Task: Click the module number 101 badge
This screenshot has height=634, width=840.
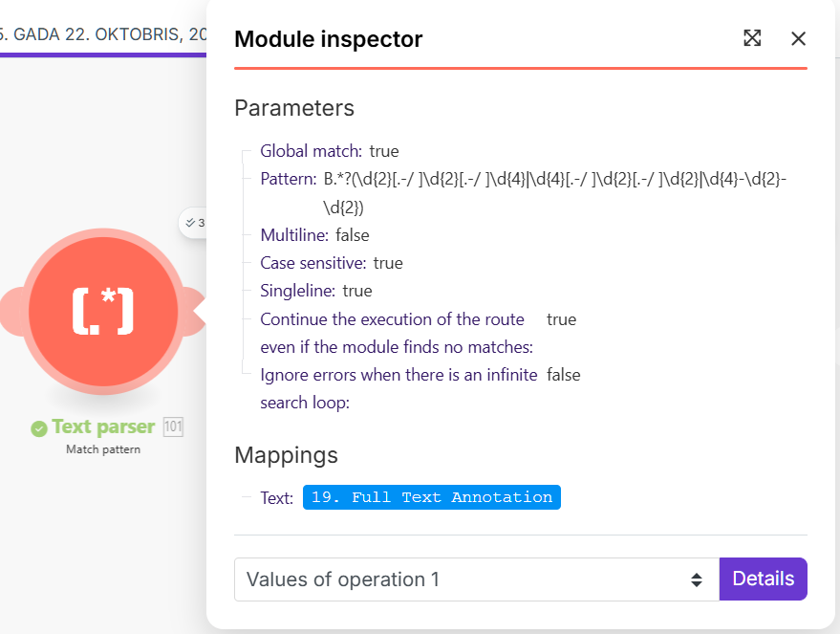Action: pos(173,426)
